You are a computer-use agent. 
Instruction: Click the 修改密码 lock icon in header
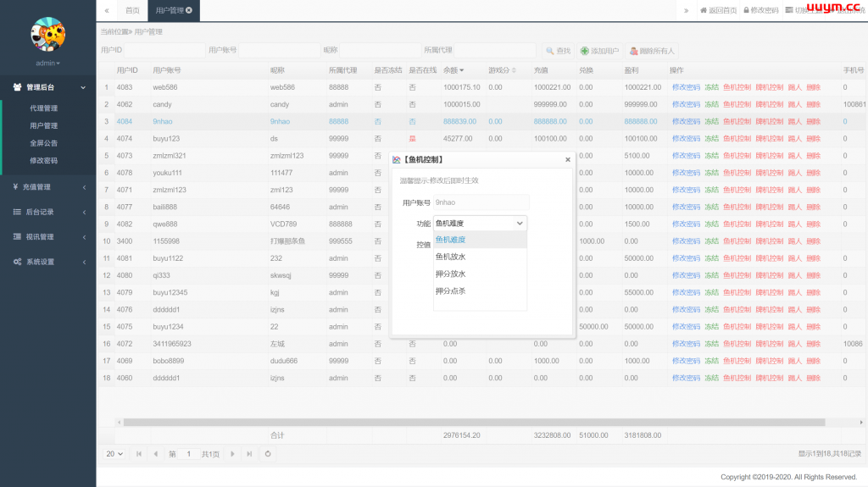pos(746,10)
